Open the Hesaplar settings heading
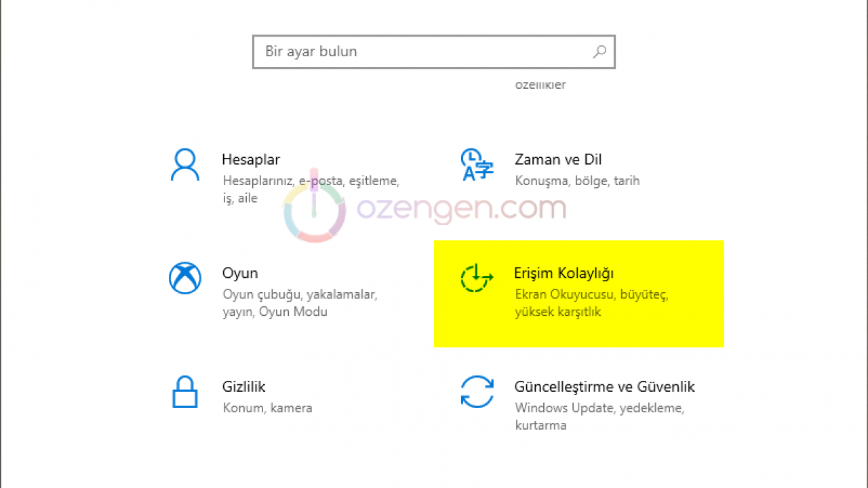This screenshot has width=868, height=488. [251, 160]
